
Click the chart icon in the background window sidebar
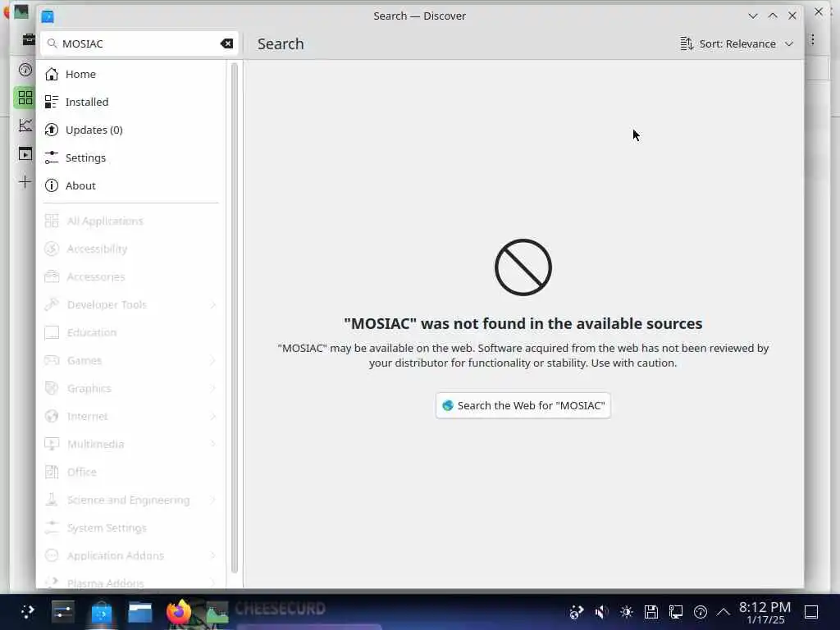click(x=25, y=126)
